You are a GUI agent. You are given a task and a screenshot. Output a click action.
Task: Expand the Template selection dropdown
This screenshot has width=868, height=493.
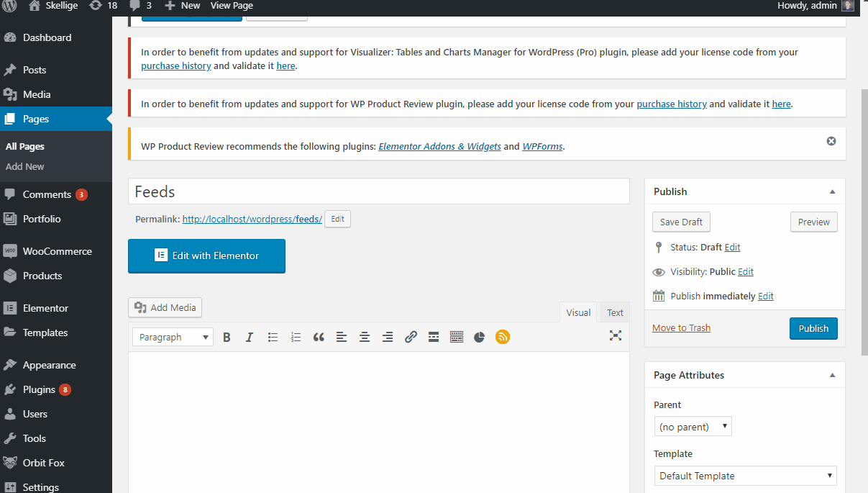(745, 476)
